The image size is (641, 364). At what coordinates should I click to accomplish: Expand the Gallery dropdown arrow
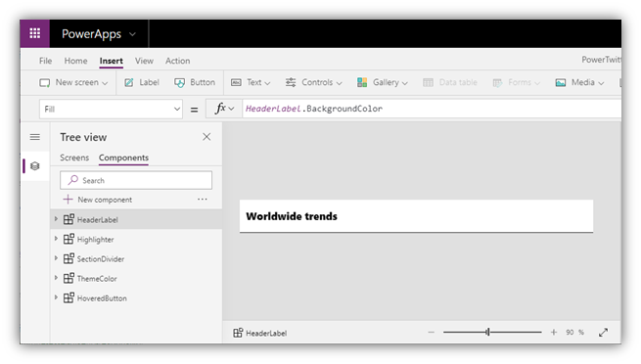[405, 83]
